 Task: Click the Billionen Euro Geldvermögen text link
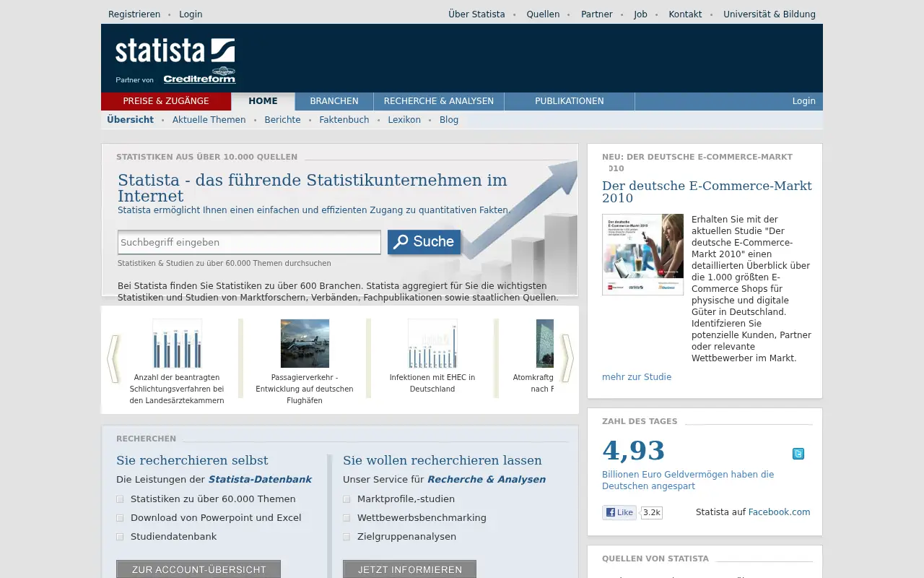688,480
